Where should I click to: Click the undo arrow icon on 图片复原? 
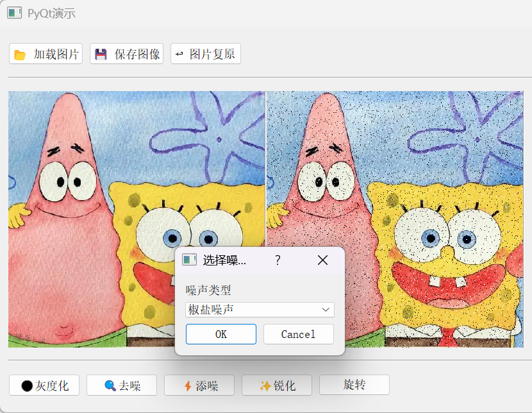click(x=179, y=54)
